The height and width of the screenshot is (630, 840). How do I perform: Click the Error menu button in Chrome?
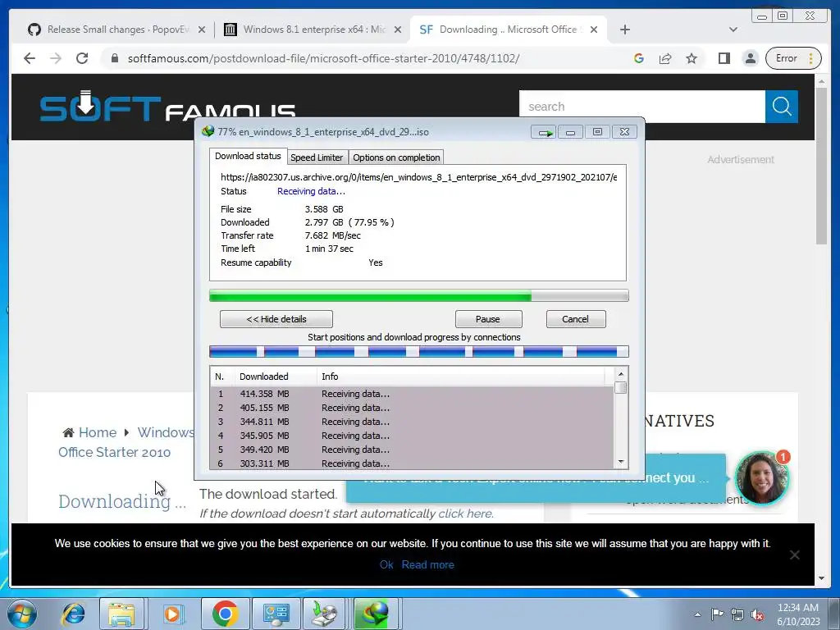[x=793, y=58]
